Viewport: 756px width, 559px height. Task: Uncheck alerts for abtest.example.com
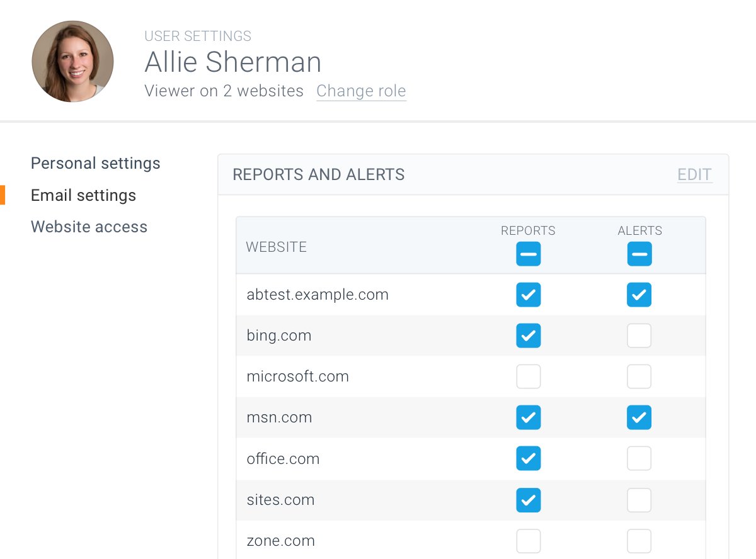click(639, 295)
